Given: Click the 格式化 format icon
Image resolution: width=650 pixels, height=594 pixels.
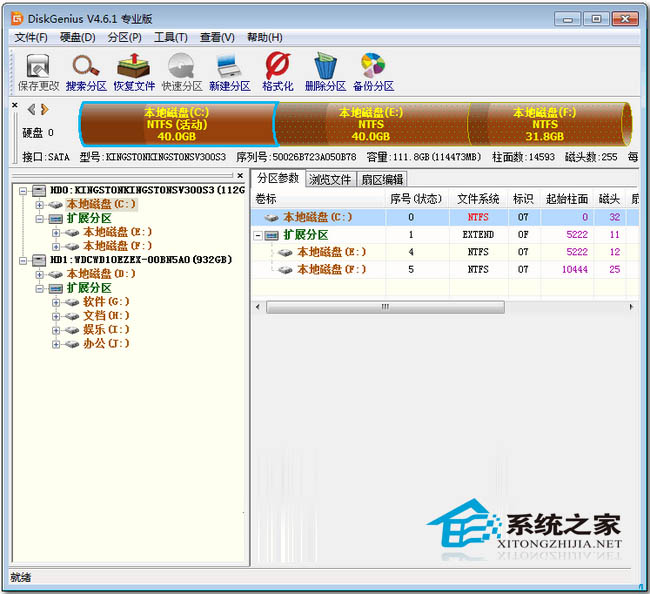Looking at the screenshot, I should 278,73.
